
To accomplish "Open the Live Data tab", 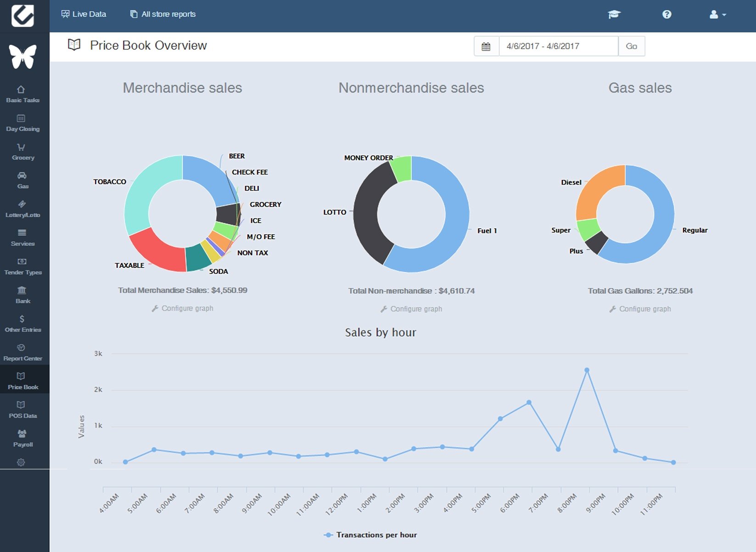I will point(84,14).
